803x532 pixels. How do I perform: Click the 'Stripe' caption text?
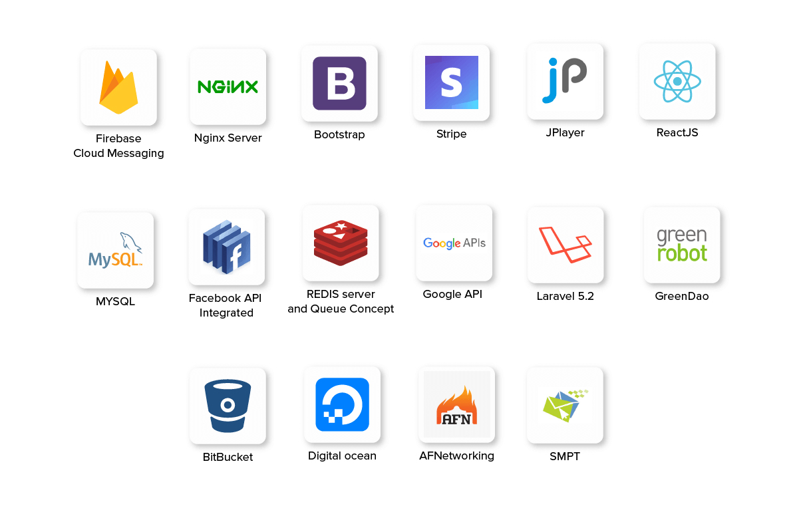(452, 134)
